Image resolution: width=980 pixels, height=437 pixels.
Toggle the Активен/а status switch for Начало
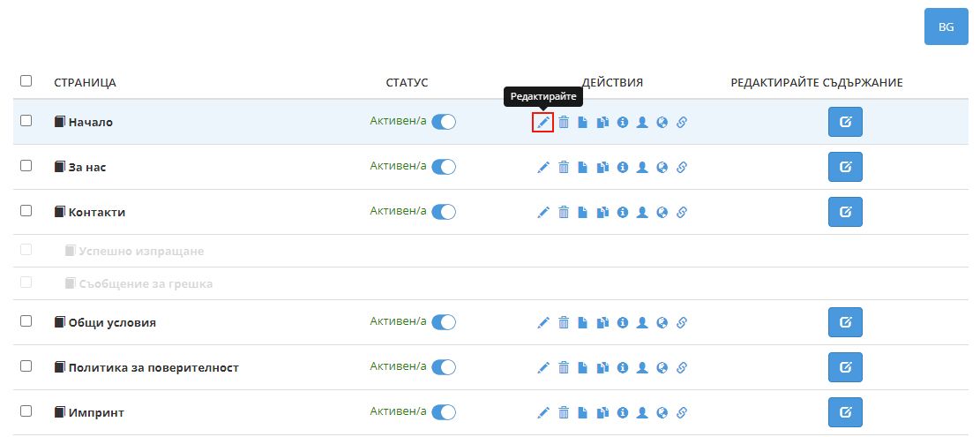click(444, 122)
